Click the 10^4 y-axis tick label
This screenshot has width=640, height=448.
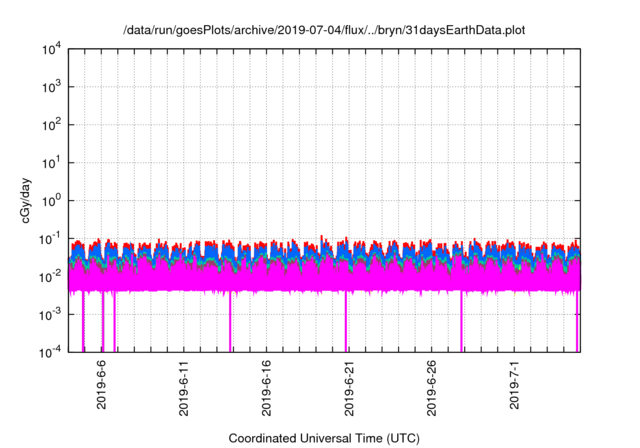[x=52, y=49]
